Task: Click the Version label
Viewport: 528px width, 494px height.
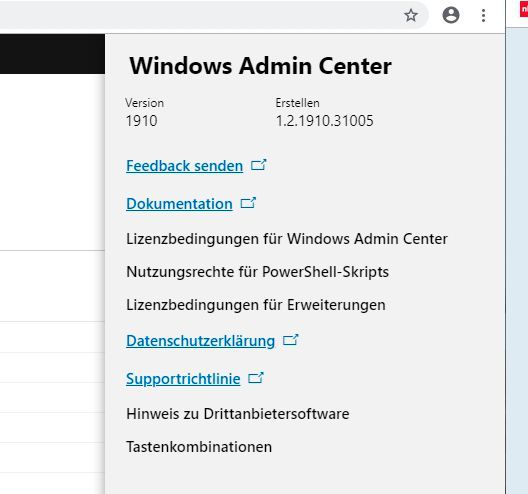Action: coord(144,103)
